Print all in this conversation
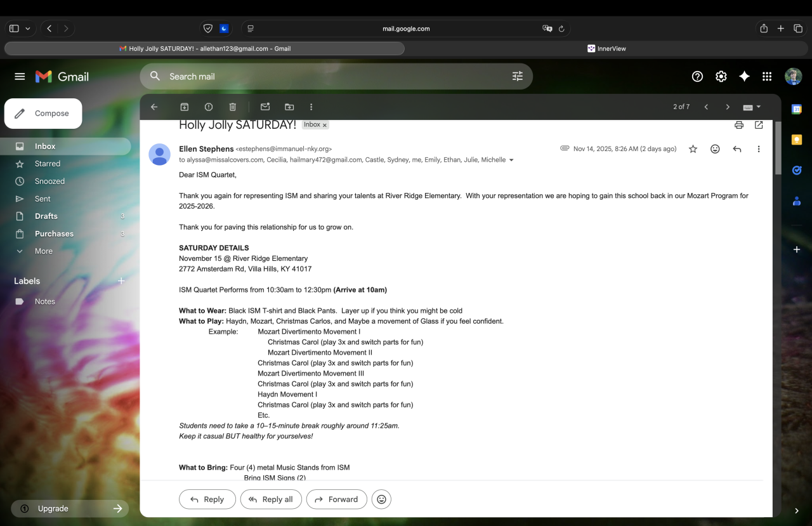This screenshot has height=526, width=812. tap(739, 125)
